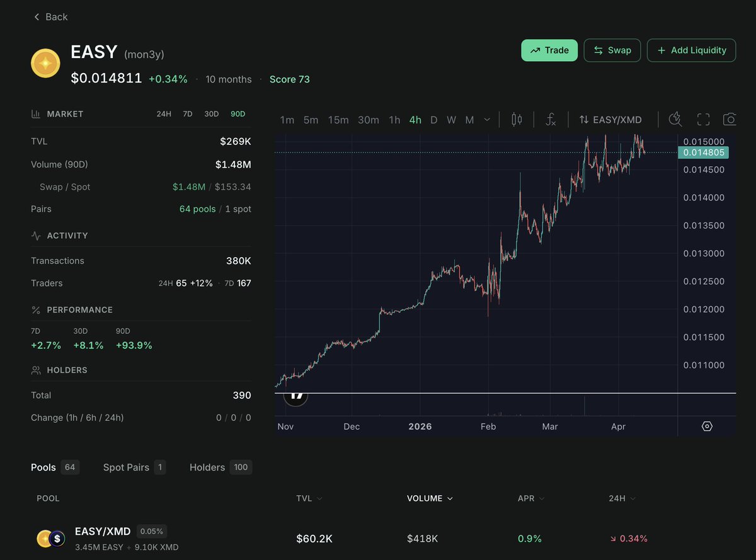Set chart interval to 15m
The width and height of the screenshot is (756, 560).
click(x=338, y=120)
